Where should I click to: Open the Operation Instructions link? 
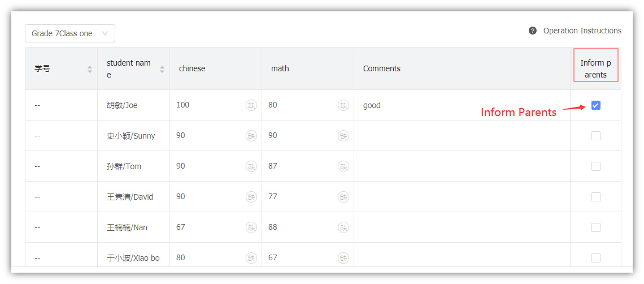[582, 31]
